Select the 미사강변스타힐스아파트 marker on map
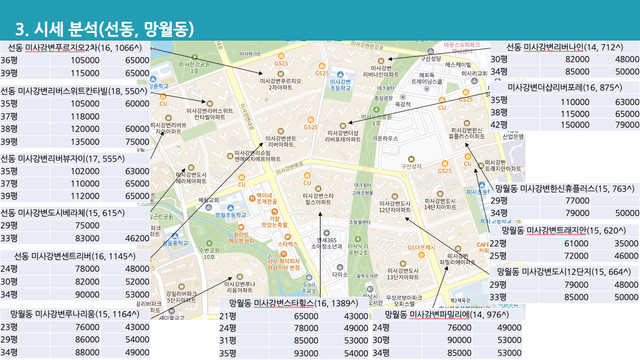This screenshot has width=640, height=360. click(318, 189)
